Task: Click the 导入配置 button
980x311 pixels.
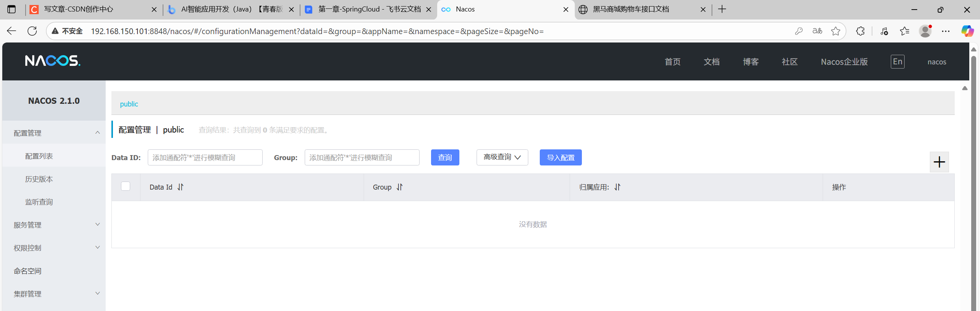Action: [560, 157]
